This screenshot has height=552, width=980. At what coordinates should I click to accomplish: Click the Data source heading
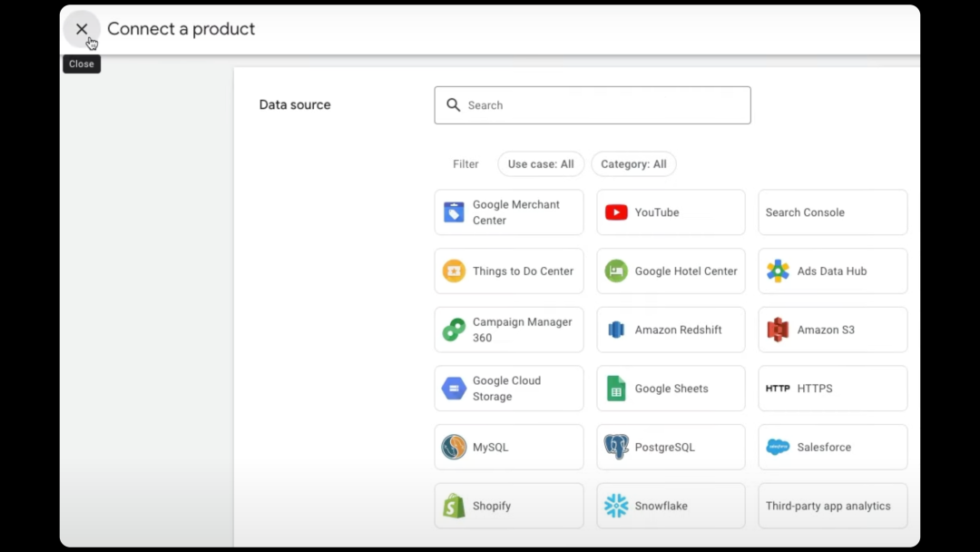pyautogui.click(x=294, y=105)
